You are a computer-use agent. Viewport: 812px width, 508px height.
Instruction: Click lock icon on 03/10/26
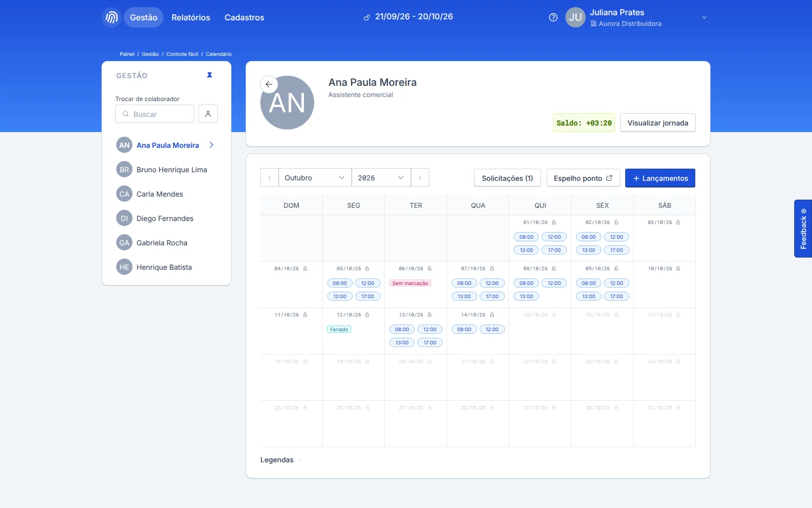(679, 223)
